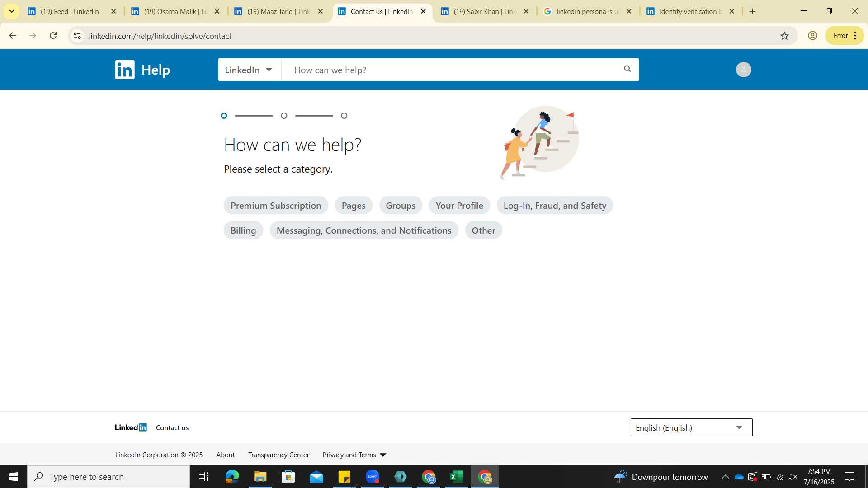Open site information icon in address bar
868x488 pixels.
(x=77, y=36)
